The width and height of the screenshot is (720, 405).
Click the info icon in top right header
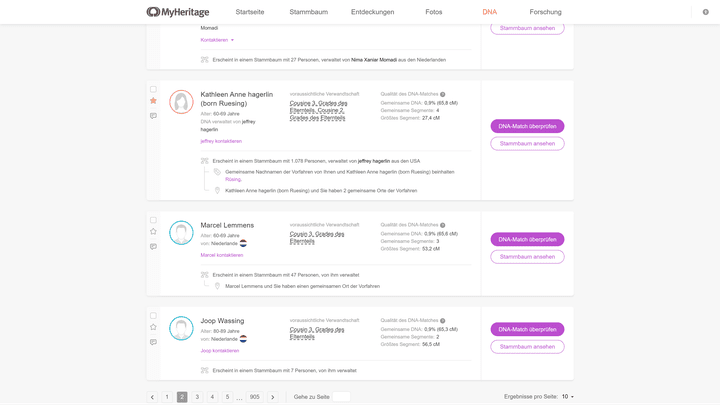pyautogui.click(x=706, y=12)
